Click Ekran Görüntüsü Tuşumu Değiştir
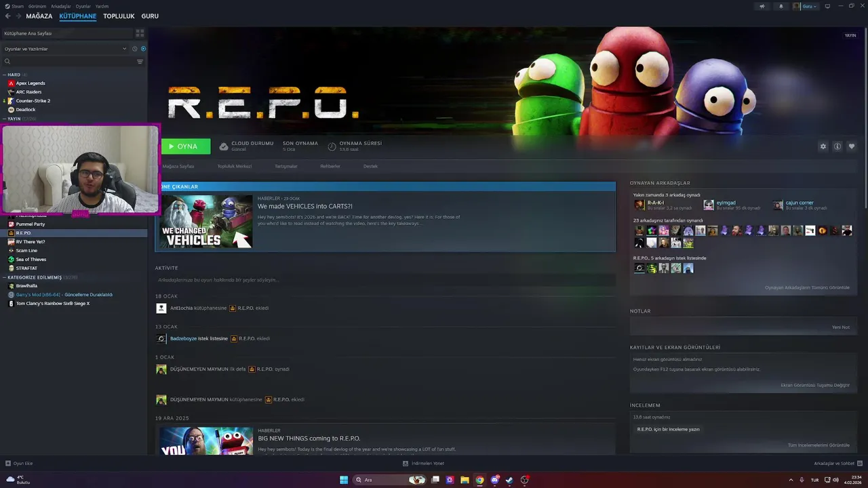 [x=815, y=385]
